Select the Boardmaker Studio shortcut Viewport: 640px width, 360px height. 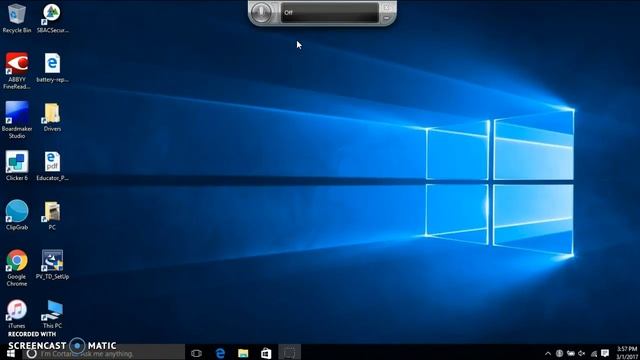pyautogui.click(x=17, y=120)
